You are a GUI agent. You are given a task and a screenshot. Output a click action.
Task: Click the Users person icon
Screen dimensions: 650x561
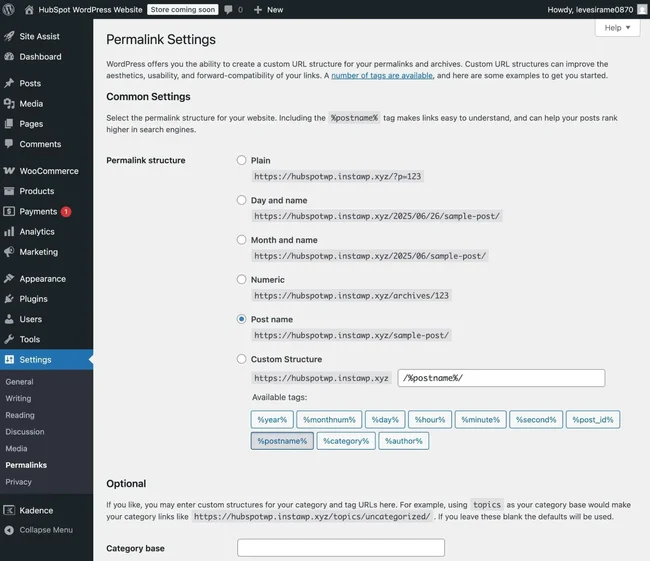pos(9,319)
